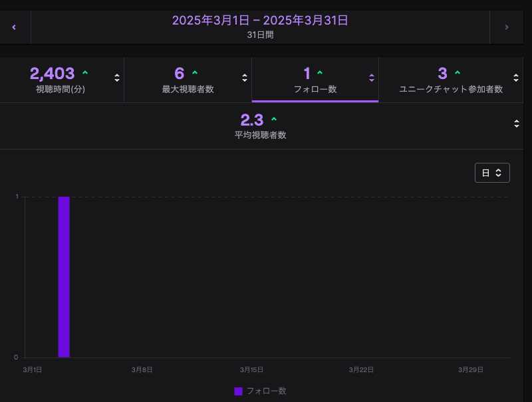Screen dimensions: 532x402
Task: Click green trend arrow beside max viewers 6
Action: coord(195,73)
